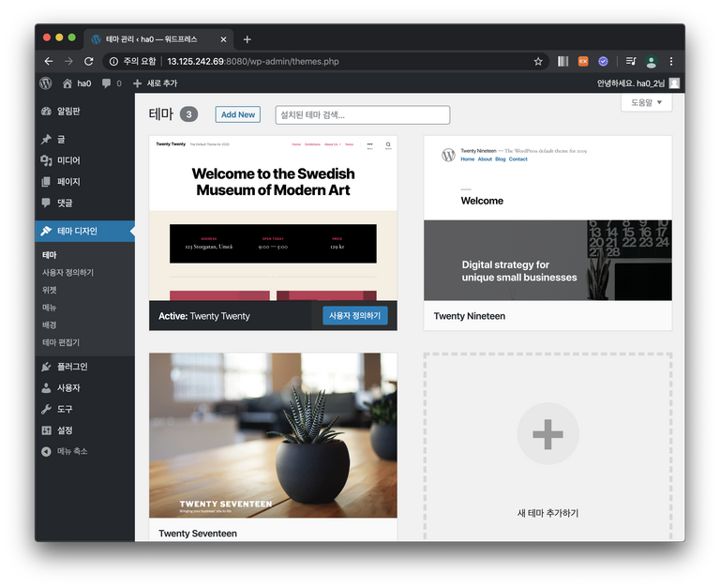Image resolution: width=720 pixels, height=588 pixels.
Task: Open 사용자 users icon
Action: tap(46, 387)
